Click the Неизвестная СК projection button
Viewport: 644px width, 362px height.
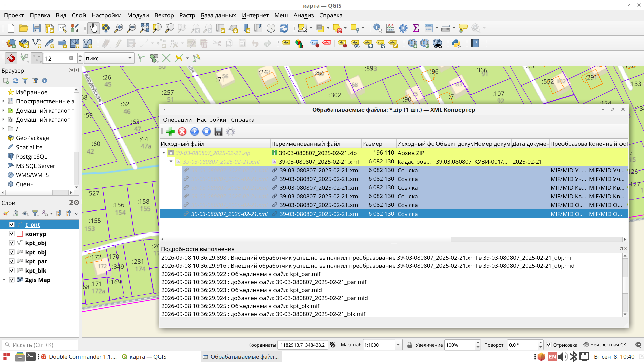point(605,345)
